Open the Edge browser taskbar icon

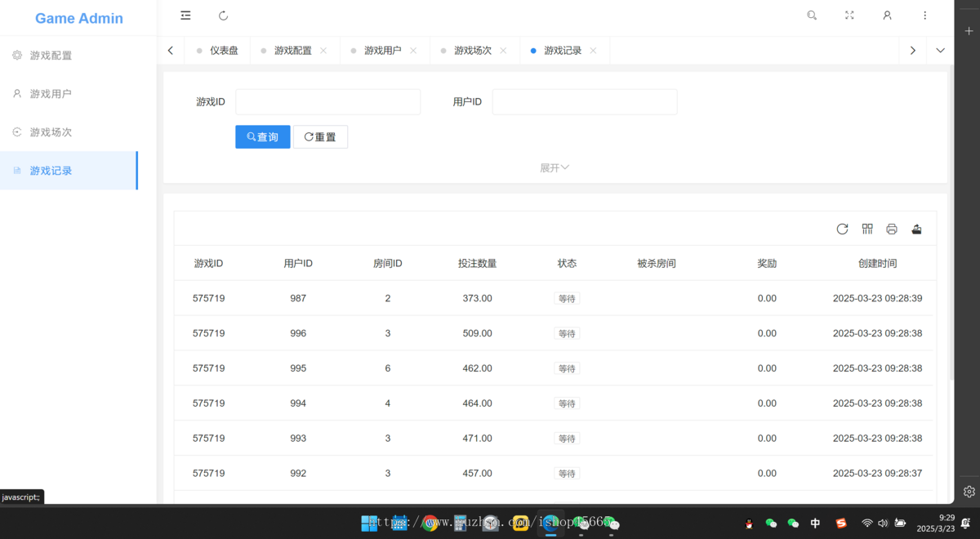tap(550, 523)
